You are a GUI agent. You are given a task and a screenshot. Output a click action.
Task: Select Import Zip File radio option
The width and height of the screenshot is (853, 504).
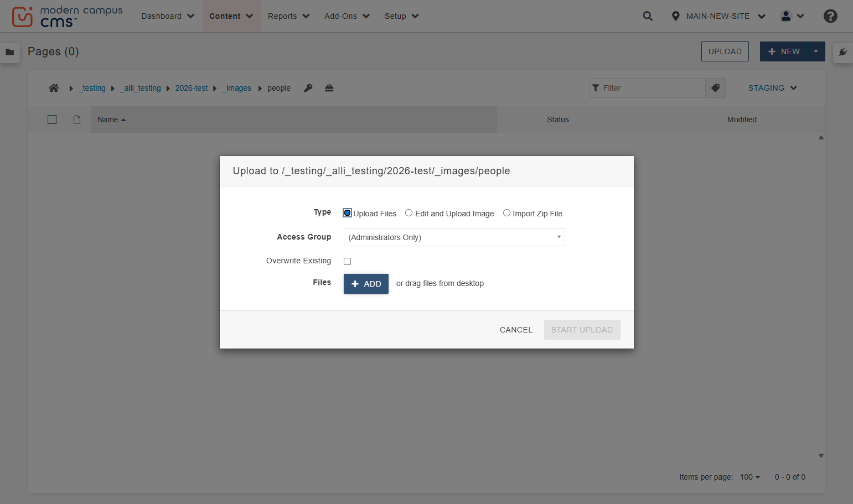click(x=506, y=213)
